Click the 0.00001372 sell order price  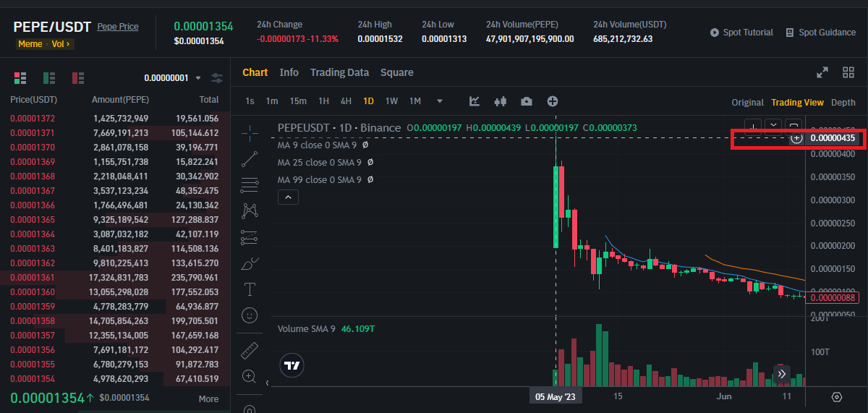click(x=33, y=118)
